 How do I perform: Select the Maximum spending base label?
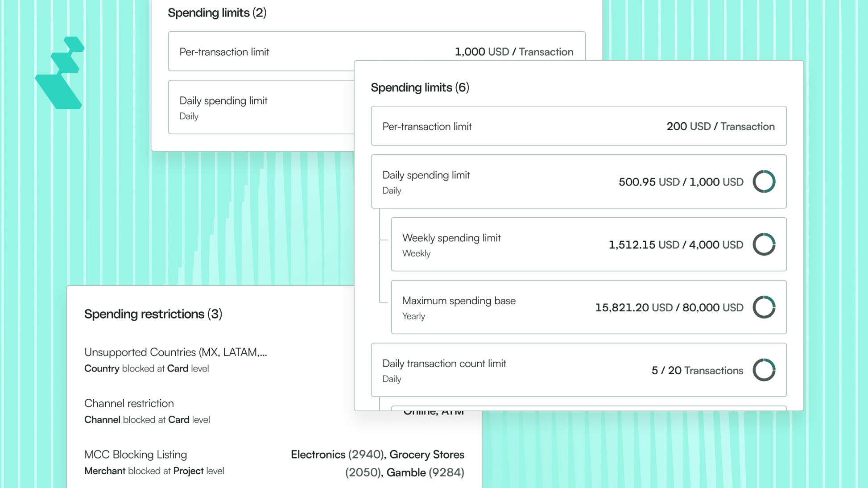click(459, 301)
